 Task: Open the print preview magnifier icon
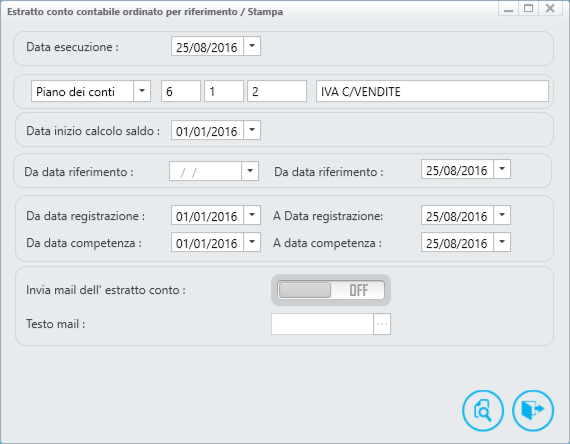coord(483,411)
